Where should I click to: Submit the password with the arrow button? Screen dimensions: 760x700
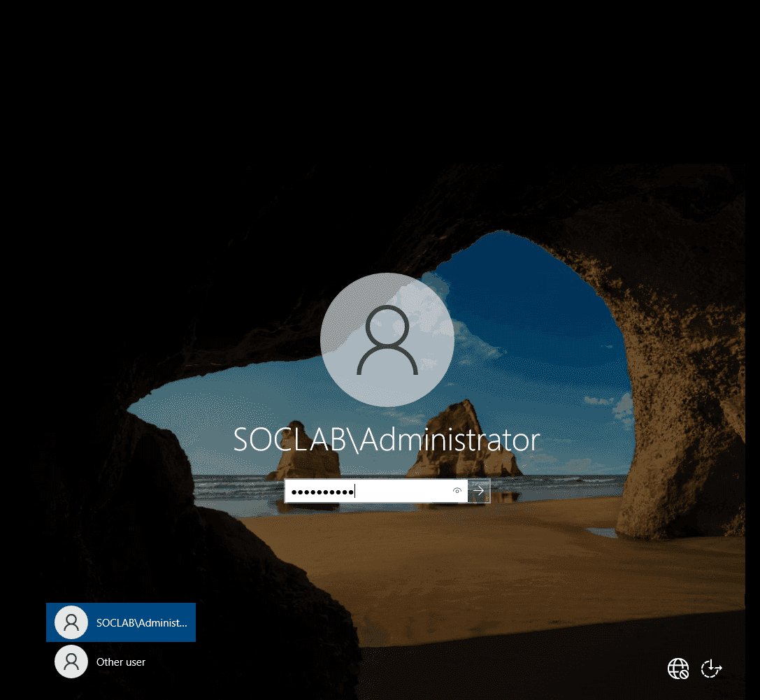click(x=479, y=491)
